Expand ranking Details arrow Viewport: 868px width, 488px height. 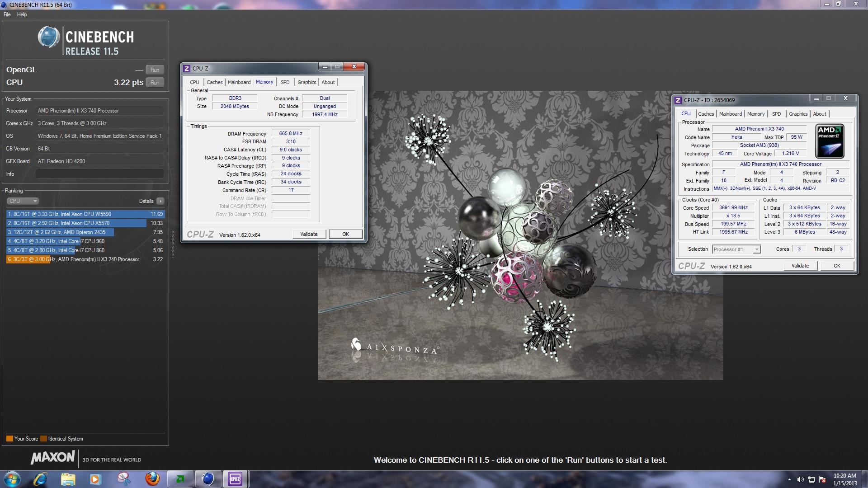tap(160, 201)
